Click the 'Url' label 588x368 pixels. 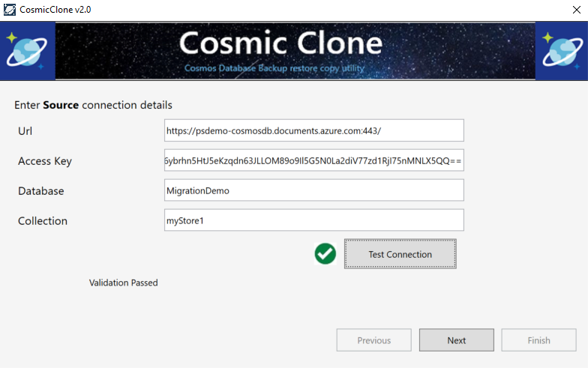(x=25, y=130)
